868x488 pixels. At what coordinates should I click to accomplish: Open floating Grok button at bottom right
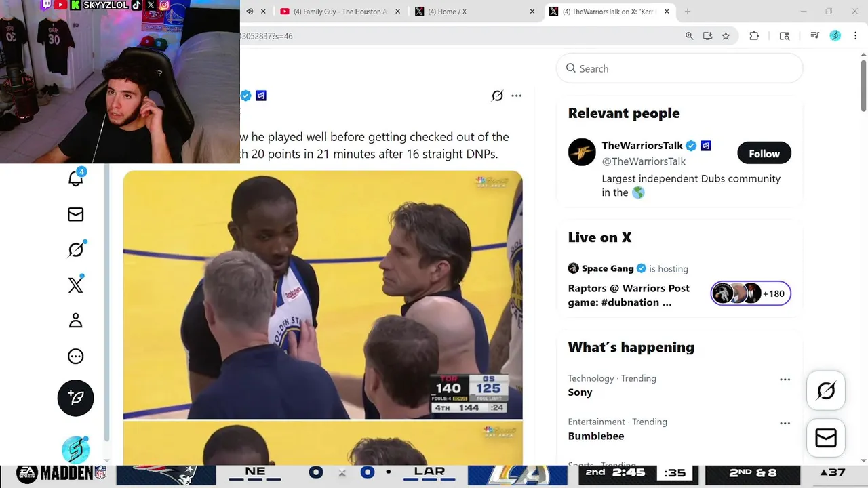coord(826,390)
